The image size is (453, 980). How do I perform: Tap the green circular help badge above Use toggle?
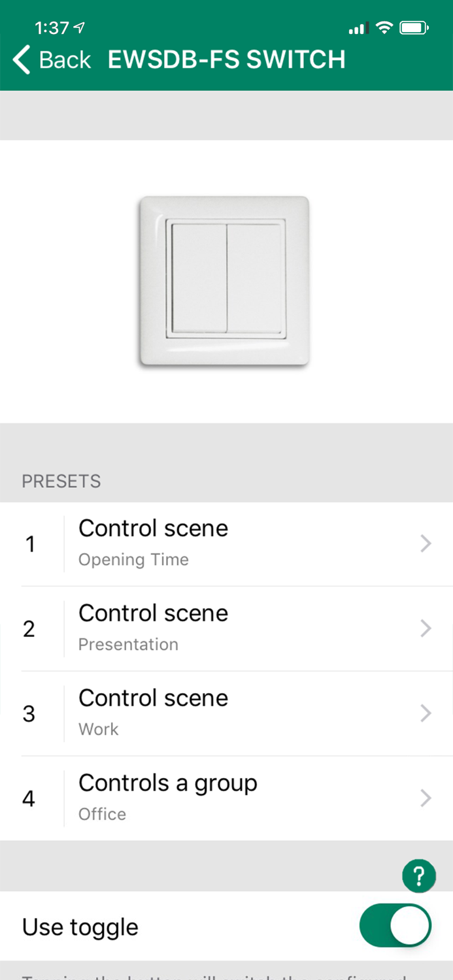coord(419,875)
